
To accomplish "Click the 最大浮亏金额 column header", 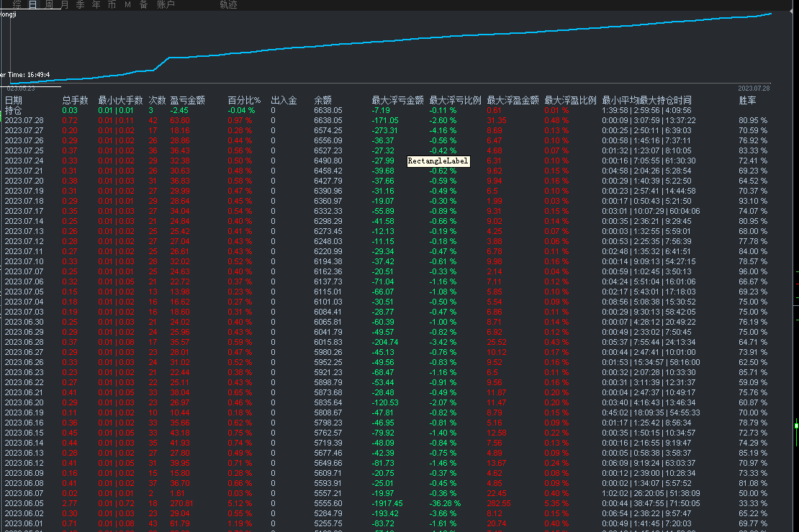I will [397, 100].
